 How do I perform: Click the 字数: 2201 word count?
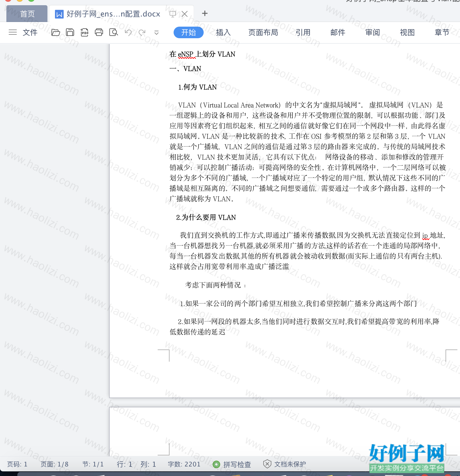point(184,464)
